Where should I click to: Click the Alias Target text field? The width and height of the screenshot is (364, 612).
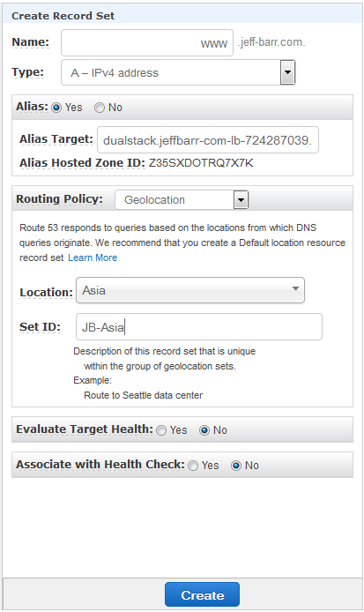coord(207,139)
